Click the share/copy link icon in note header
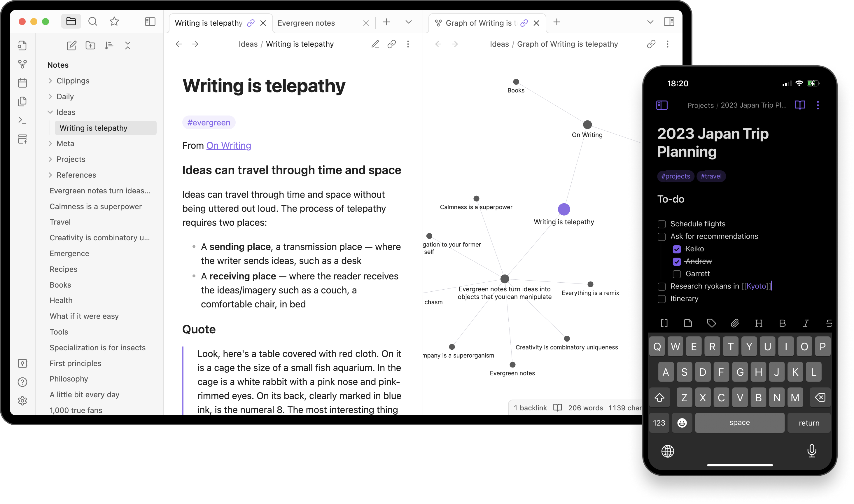The width and height of the screenshot is (854, 504). click(x=391, y=44)
